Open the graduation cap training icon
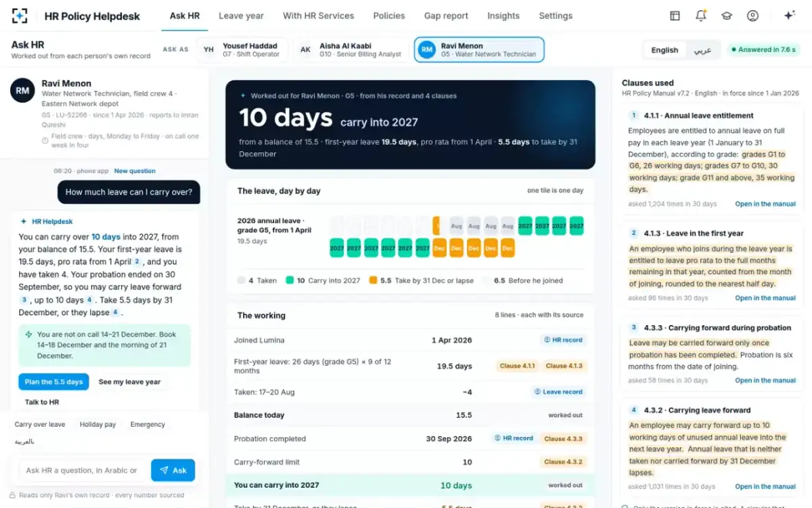Screen dimensions: 812x508 pos(727,16)
